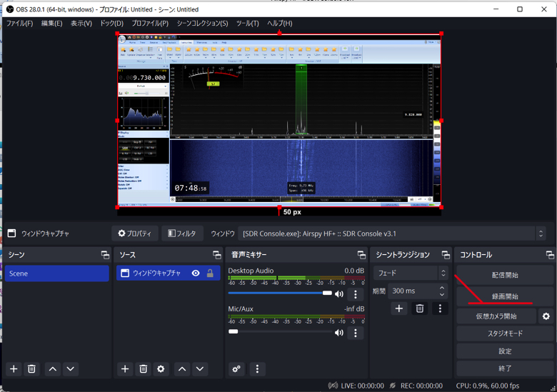Viewport: 557px width, 392px height.
Task: Open audio mixer menu dots
Action: point(257,369)
